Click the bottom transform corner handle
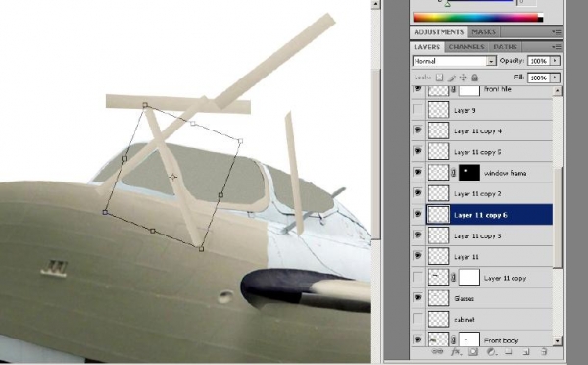This screenshot has width=588, height=365. click(x=201, y=248)
